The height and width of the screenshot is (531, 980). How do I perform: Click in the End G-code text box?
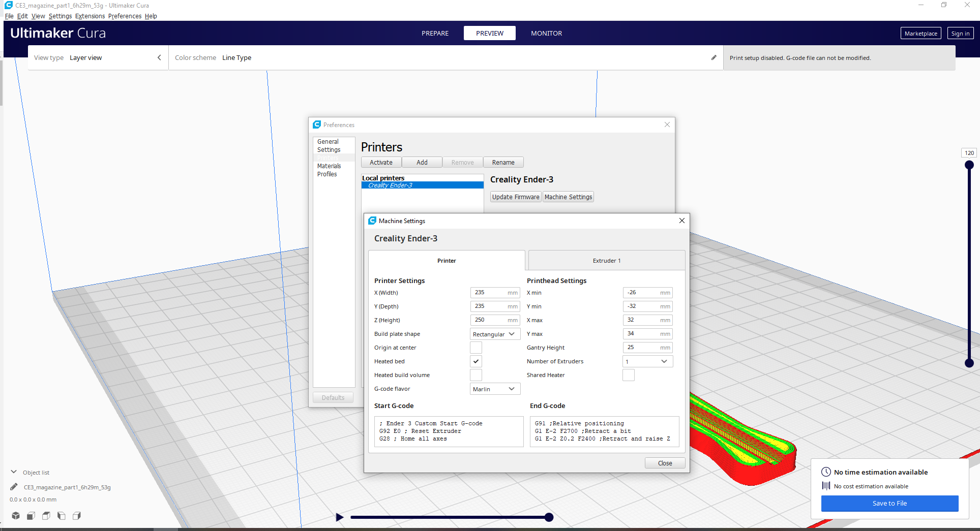pyautogui.click(x=604, y=431)
